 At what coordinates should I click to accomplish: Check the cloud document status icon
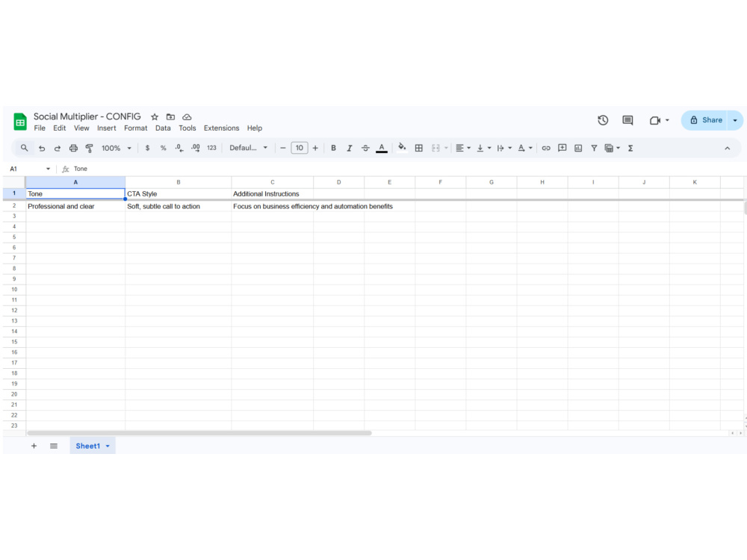pyautogui.click(x=187, y=116)
